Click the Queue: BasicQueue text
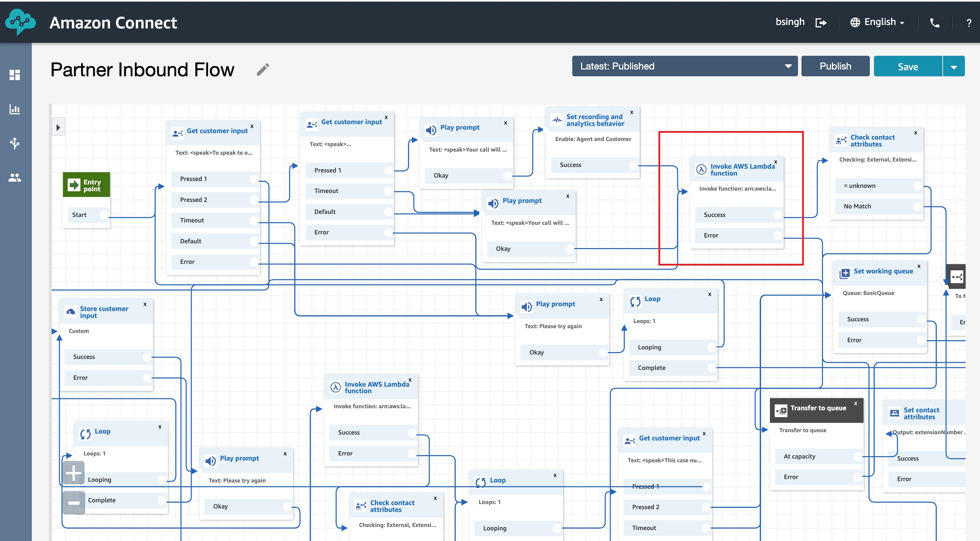Viewport: 980px width, 541px height. [x=868, y=293]
